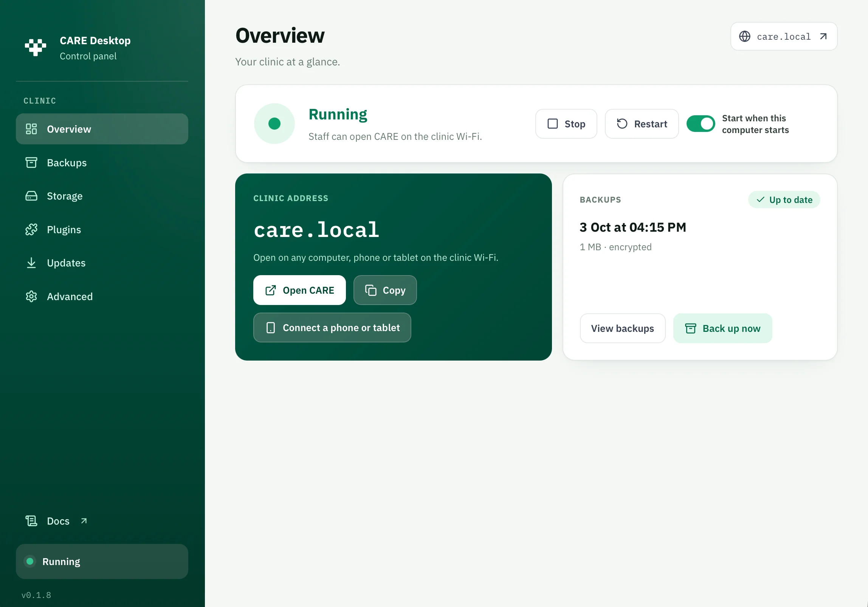Navigate to Updates
This screenshot has height=607, width=868.
tap(102, 263)
